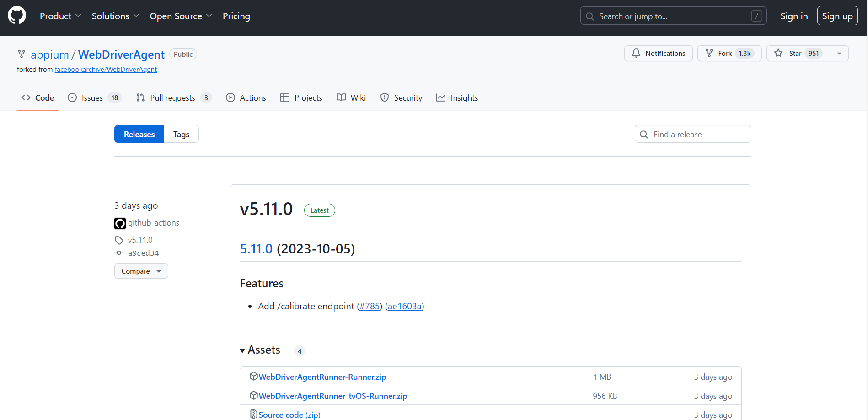Click the GitHub logo icon
868x420 pixels.
point(17,16)
